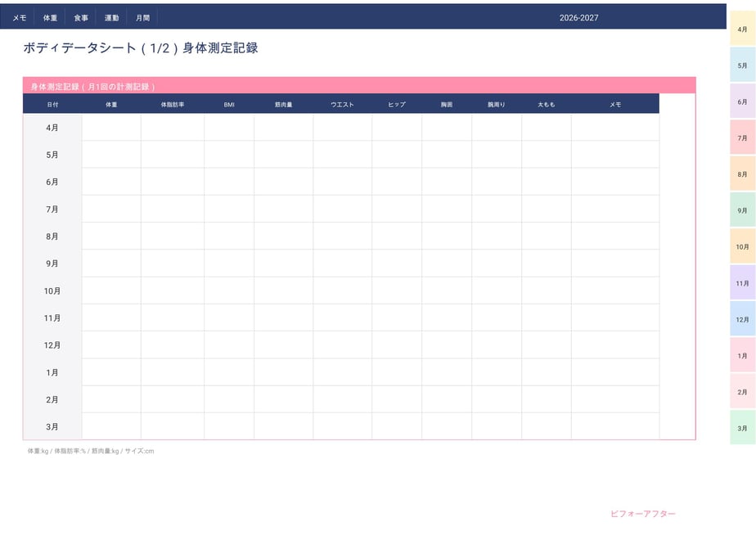Open the 体重 tab in top navigation
756x540 pixels.
[50, 18]
